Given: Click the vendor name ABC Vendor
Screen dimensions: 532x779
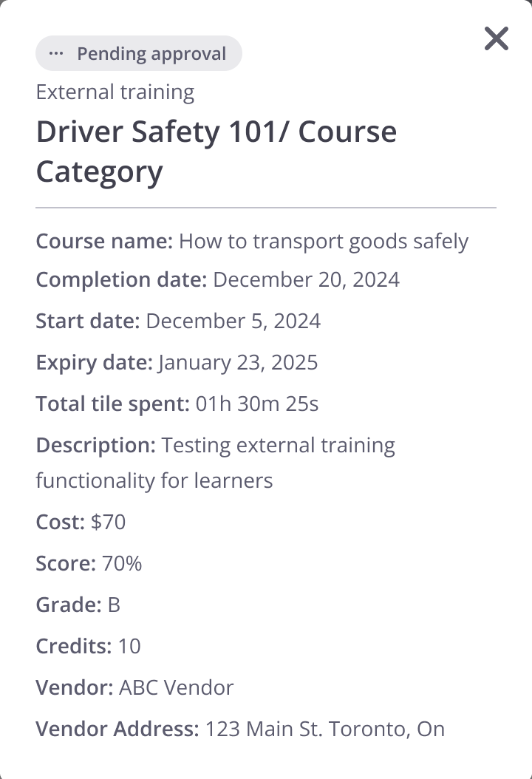Looking at the screenshot, I should (177, 688).
